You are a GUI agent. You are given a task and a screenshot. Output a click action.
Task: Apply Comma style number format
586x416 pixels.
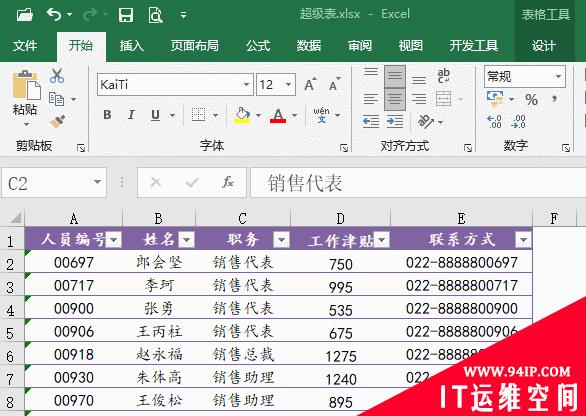click(x=555, y=99)
